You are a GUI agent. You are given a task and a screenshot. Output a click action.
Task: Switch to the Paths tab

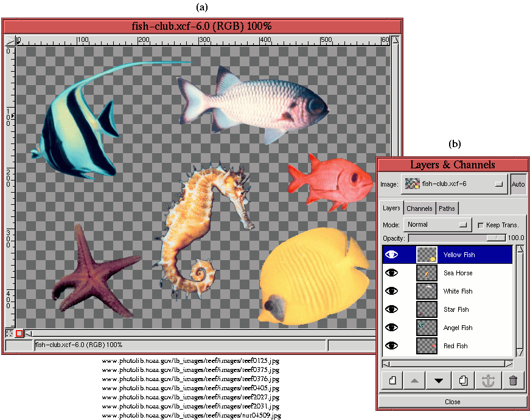point(447,208)
